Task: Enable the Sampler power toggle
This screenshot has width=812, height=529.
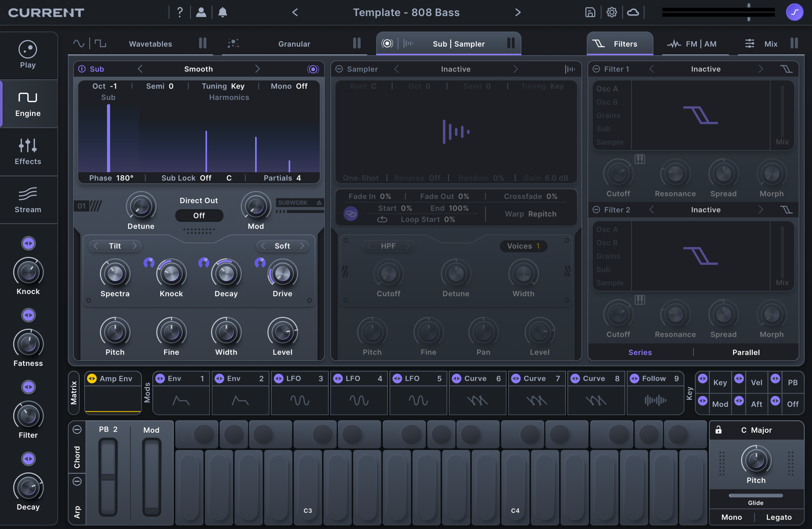Action: [339, 69]
